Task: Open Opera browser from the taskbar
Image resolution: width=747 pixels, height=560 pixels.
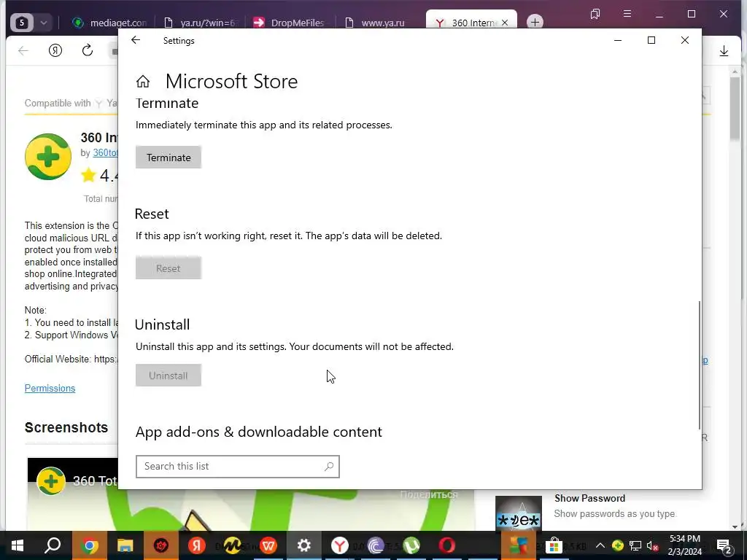Action: (447, 545)
